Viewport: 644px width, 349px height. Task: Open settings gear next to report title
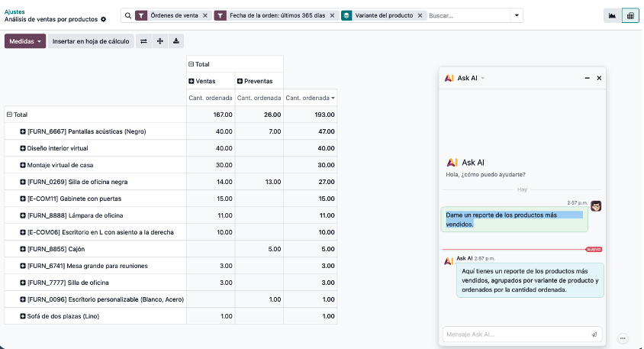coord(104,19)
